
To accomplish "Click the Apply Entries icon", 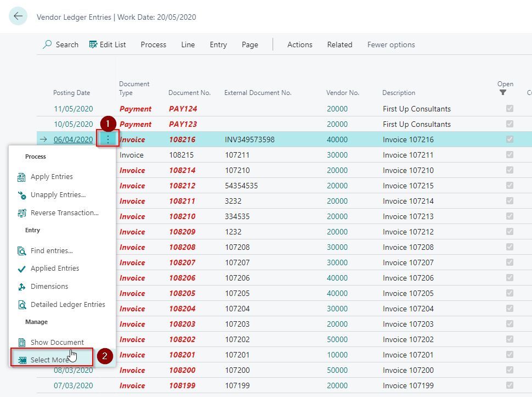I will pyautogui.click(x=22, y=177).
